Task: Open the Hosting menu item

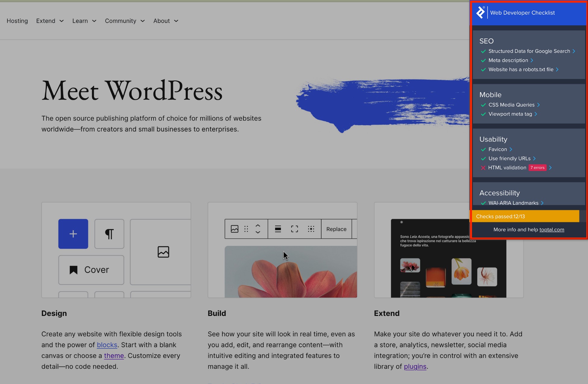Action: pyautogui.click(x=17, y=21)
